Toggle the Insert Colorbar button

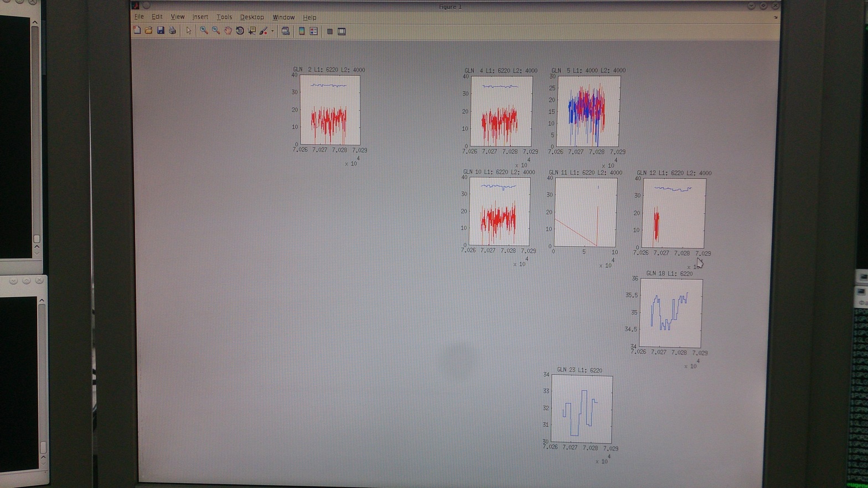[302, 32]
